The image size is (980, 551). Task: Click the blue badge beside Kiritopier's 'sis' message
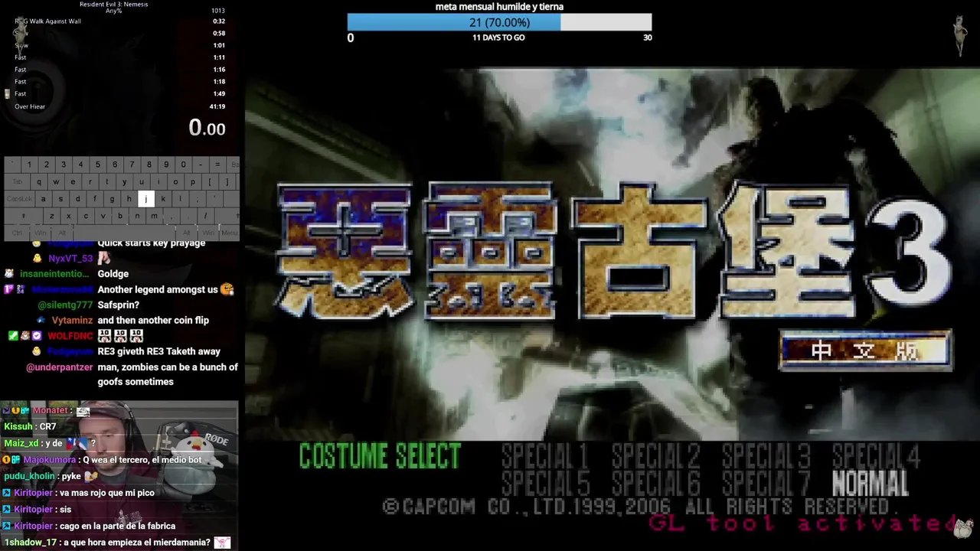(x=7, y=510)
